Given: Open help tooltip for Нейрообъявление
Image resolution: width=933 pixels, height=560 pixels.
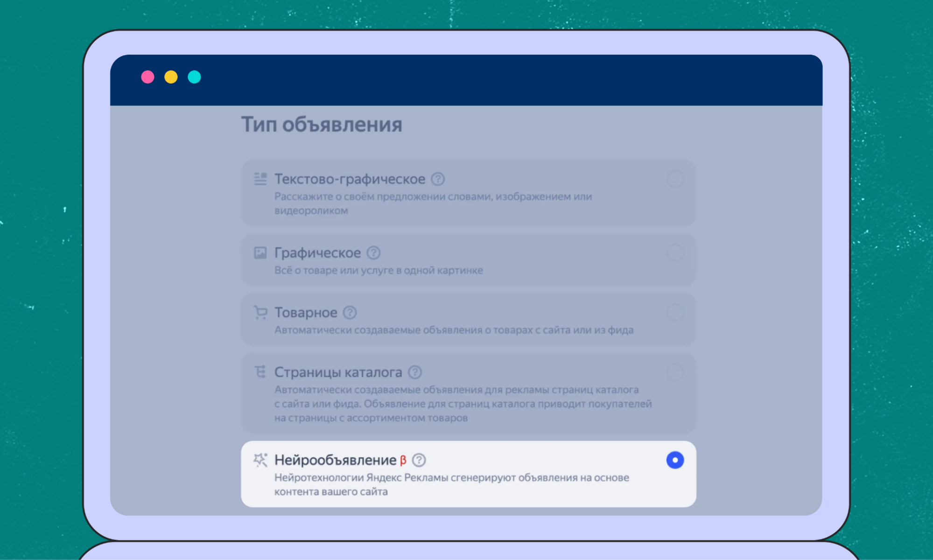Looking at the screenshot, I should pos(419,460).
